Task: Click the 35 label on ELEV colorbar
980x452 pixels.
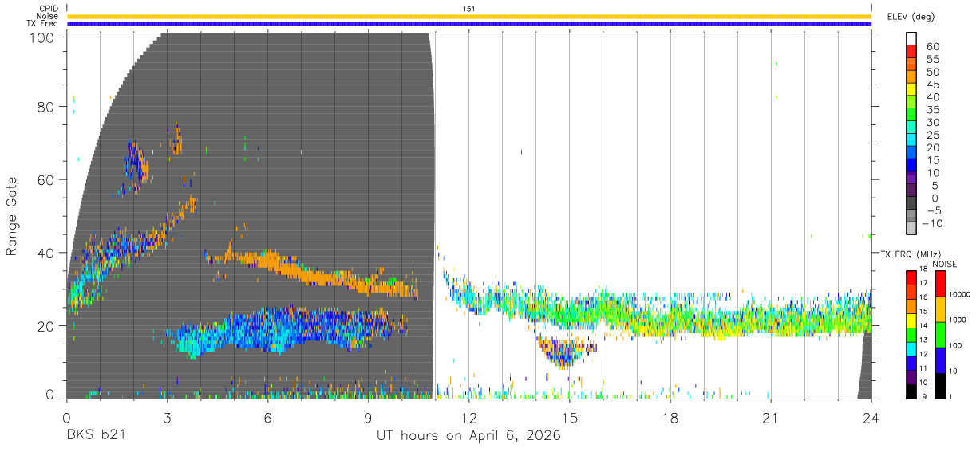Action: (931, 110)
